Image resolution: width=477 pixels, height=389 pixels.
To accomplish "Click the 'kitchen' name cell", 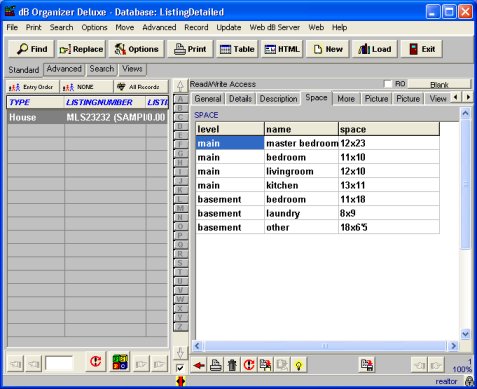I will click(x=301, y=185).
